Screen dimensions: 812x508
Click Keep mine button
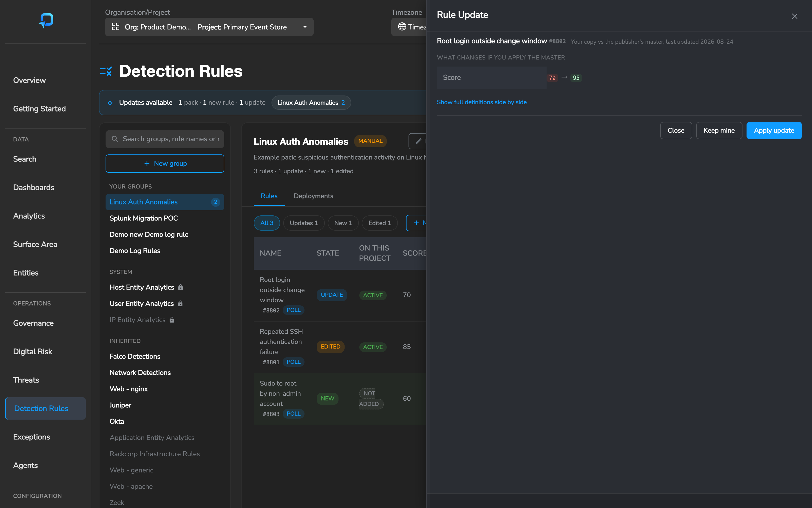click(719, 130)
